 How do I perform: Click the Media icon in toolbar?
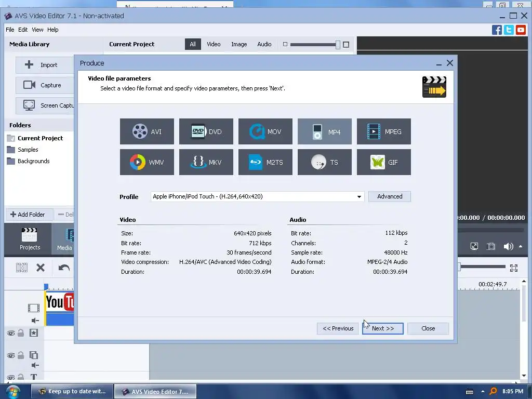pos(64,239)
